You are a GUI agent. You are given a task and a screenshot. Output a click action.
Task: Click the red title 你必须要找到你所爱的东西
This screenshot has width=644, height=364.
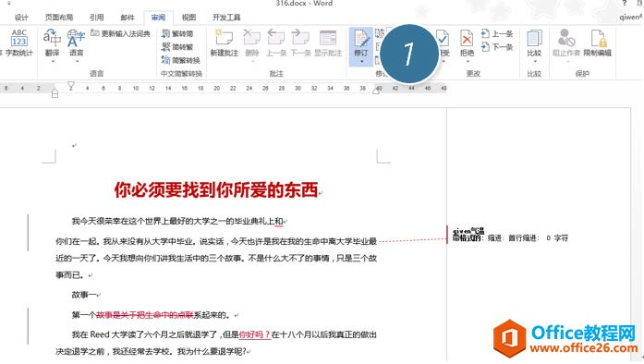tap(216, 189)
